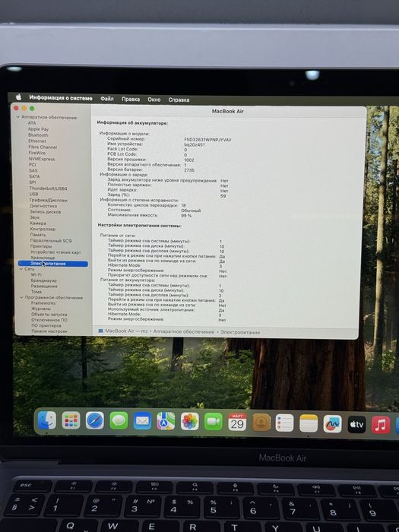The image size is (399, 532).
Task: Select Wi-Fi under Сеть
Action: [36, 275]
